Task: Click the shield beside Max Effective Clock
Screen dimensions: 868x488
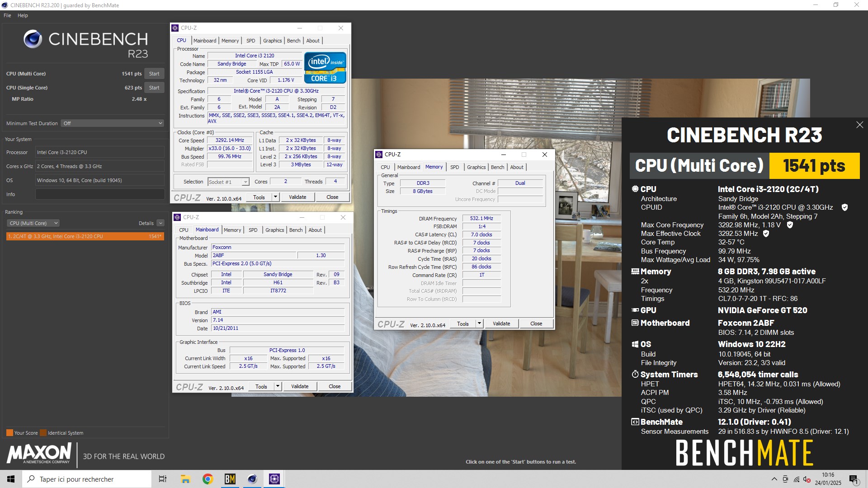Action: click(x=766, y=234)
